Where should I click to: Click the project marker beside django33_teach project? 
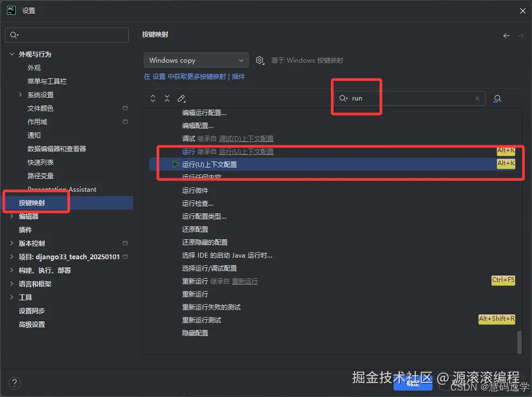(125, 257)
